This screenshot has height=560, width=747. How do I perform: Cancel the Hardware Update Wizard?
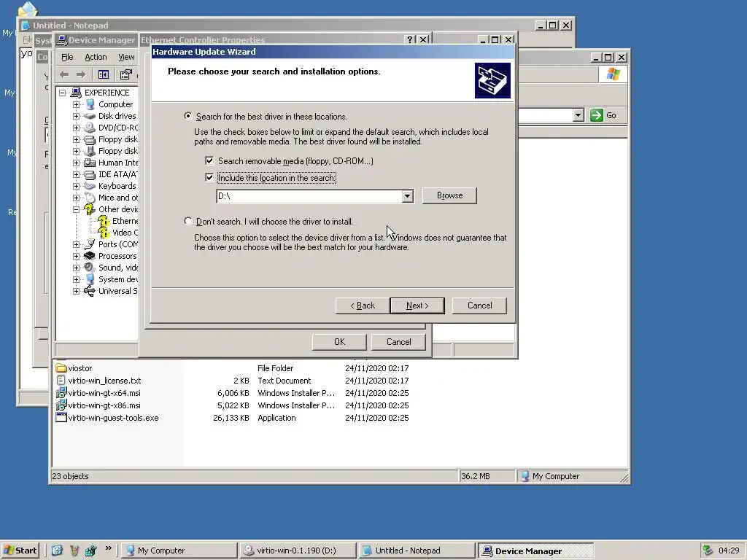click(x=479, y=306)
